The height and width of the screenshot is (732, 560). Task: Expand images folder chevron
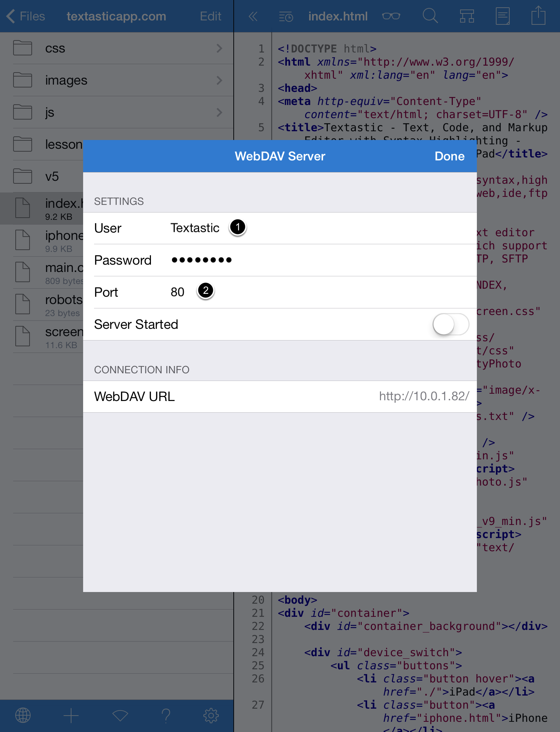(219, 80)
